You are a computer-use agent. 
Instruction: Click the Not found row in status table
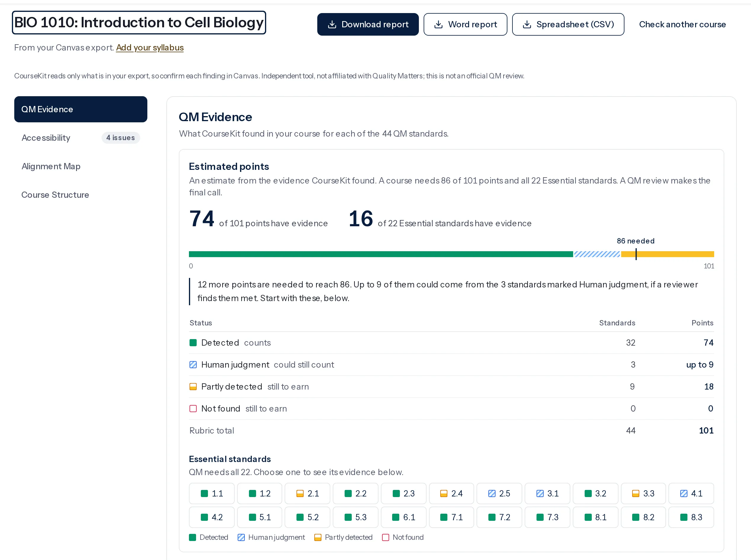click(451, 409)
